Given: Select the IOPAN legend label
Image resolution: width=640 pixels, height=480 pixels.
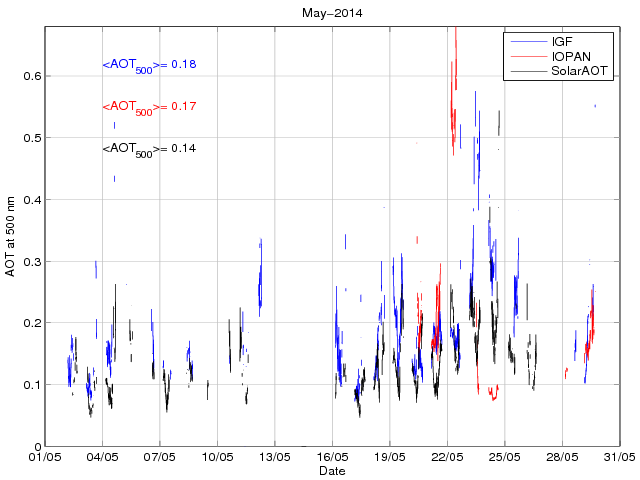Looking at the screenshot, I should coord(571,56).
